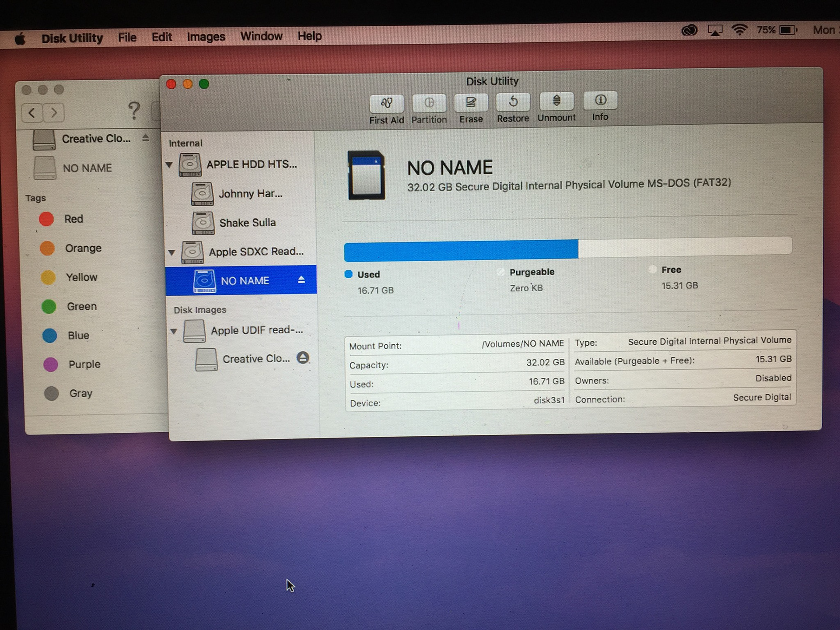Click the Erase toolbar icon
840x630 pixels.
(471, 103)
